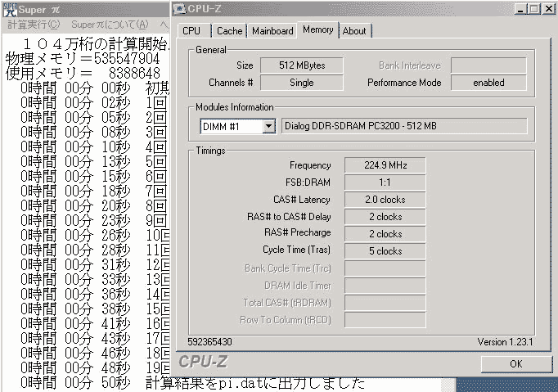Select the Mainboard tab

pyautogui.click(x=272, y=31)
